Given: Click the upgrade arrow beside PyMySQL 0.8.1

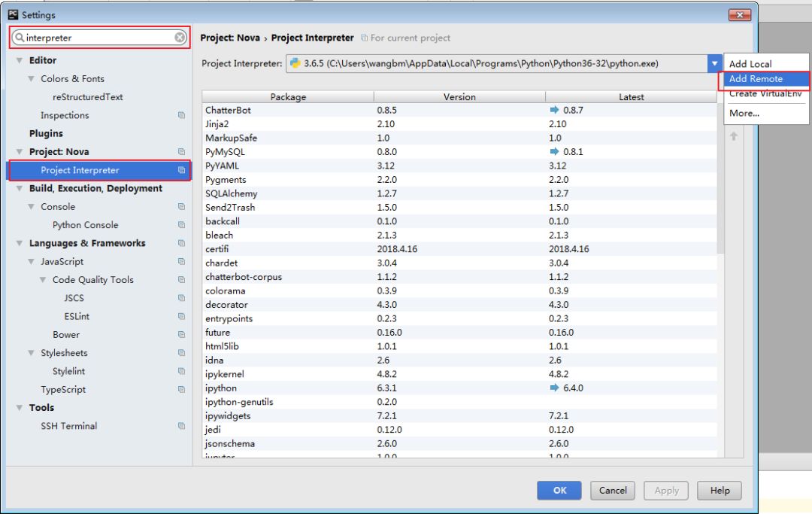Looking at the screenshot, I should [554, 151].
